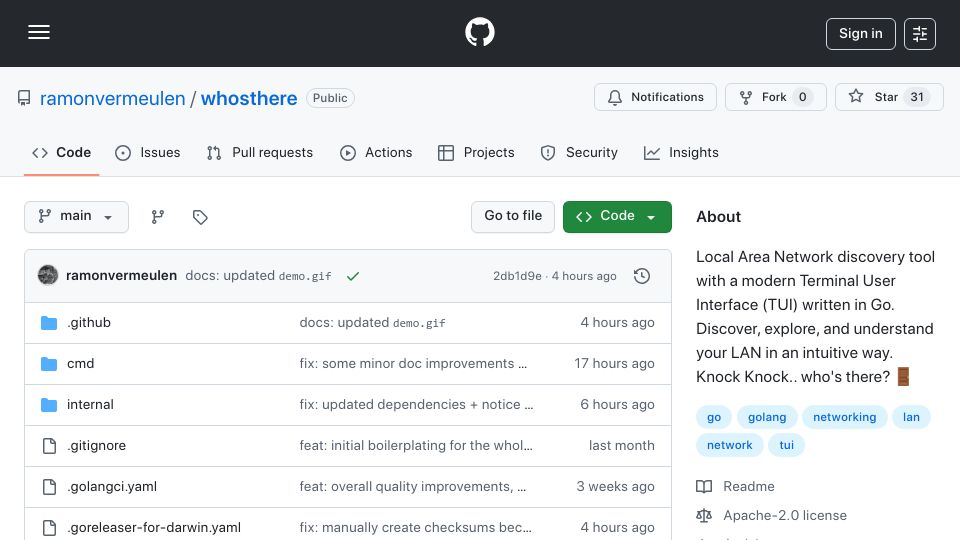Screen dimensions: 960x540
Task: Open commit 'fix: manually create checksums'
Action: click(416, 527)
